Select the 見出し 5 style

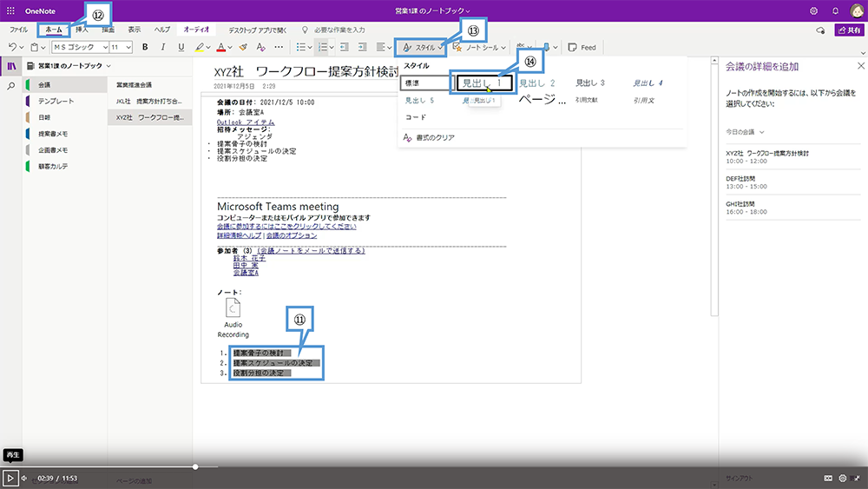(419, 100)
